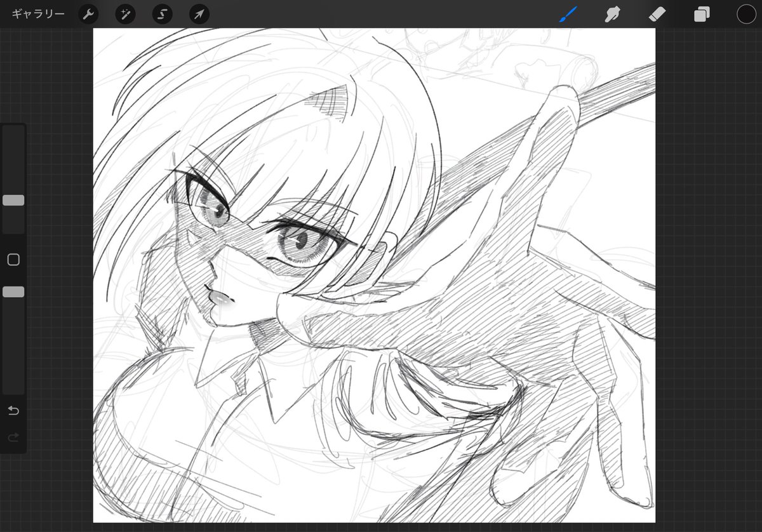Open the Adjustments magic wand menu
Screen dimensions: 762x532
coord(125,14)
